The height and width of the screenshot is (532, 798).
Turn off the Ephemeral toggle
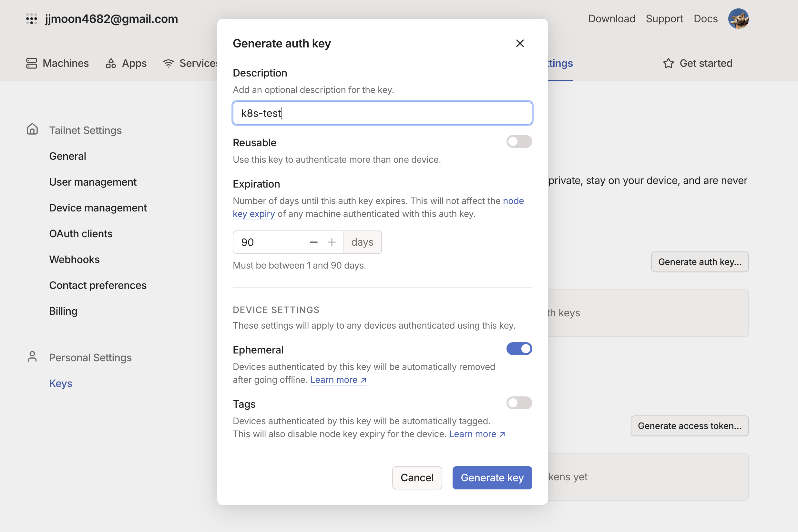coord(519,349)
